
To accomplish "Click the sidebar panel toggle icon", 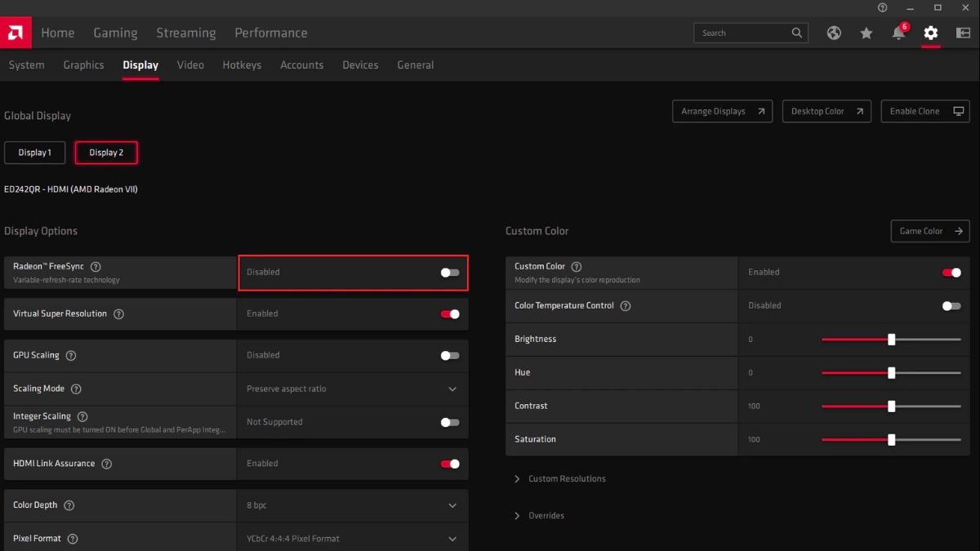I will click(x=962, y=33).
